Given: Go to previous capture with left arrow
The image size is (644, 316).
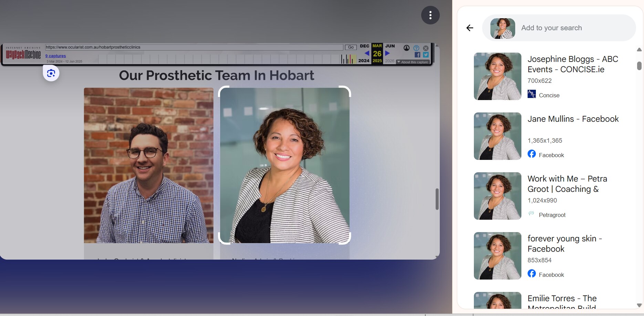Looking at the screenshot, I should [x=367, y=53].
